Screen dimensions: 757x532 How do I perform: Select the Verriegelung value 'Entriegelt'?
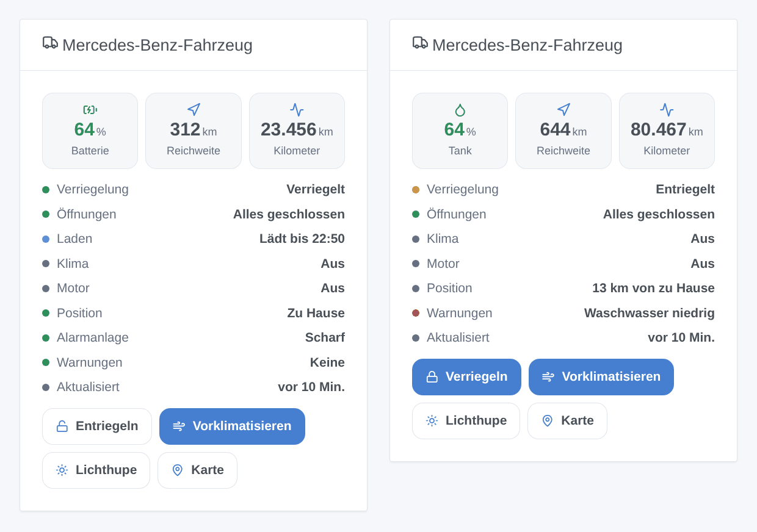(x=685, y=189)
